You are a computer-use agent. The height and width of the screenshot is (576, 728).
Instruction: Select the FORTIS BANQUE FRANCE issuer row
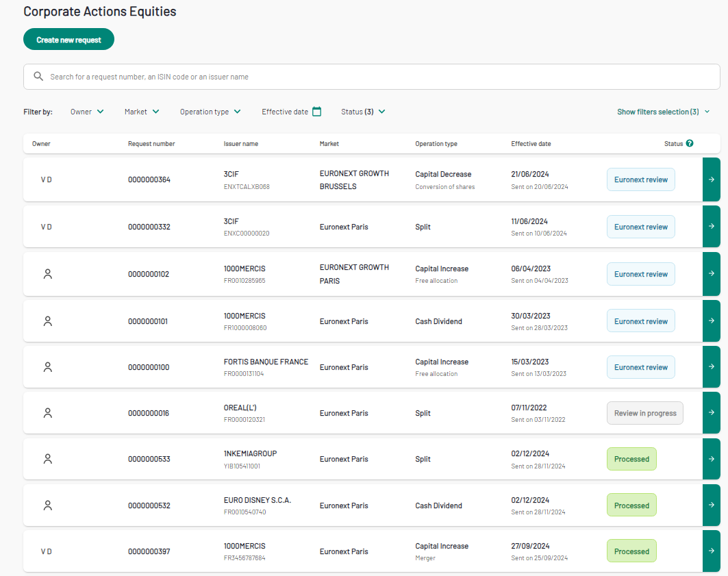point(266,362)
